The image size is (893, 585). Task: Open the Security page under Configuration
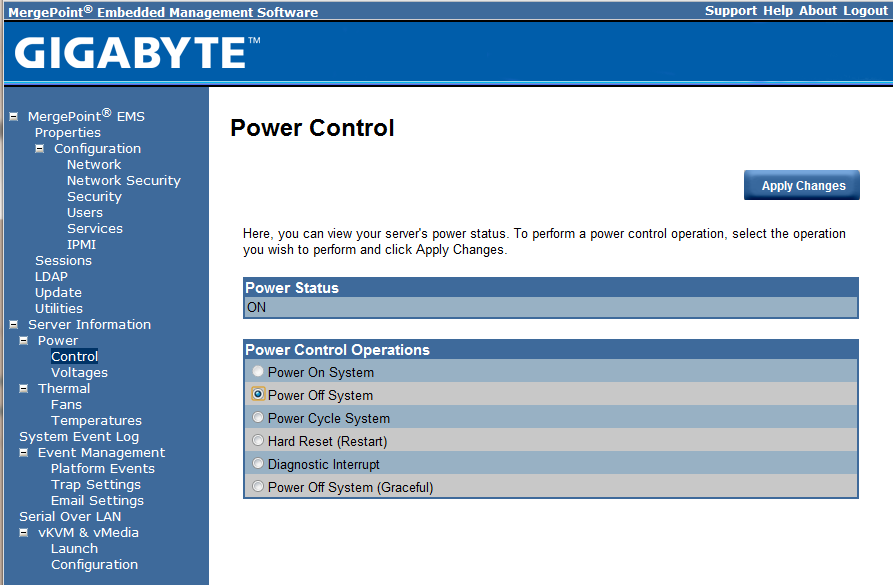click(x=95, y=197)
